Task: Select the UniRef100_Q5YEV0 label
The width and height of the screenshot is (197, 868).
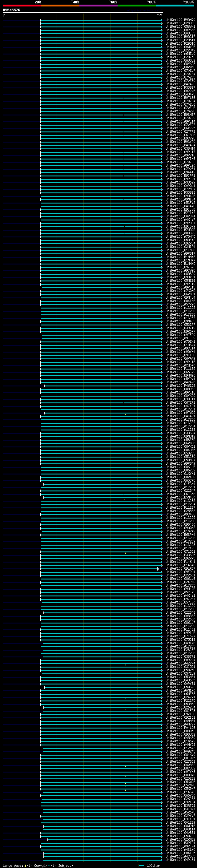Action: point(180,603)
